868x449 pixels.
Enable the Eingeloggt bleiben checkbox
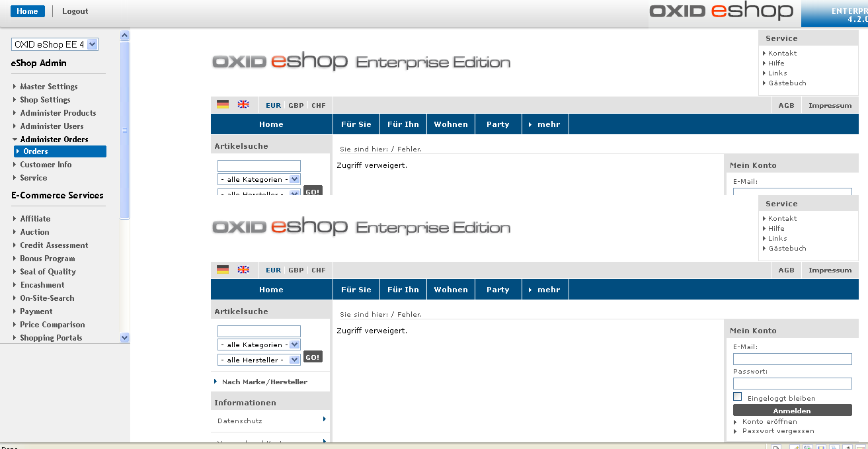[738, 397]
